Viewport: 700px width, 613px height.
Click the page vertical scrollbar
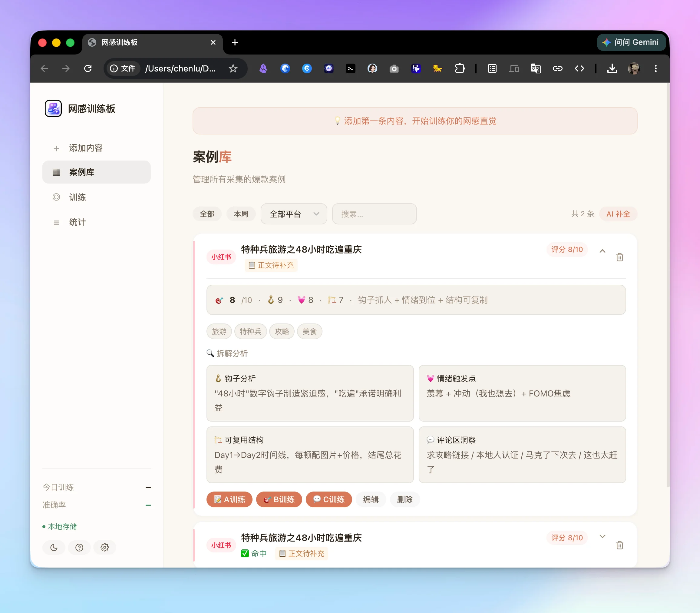click(668, 286)
